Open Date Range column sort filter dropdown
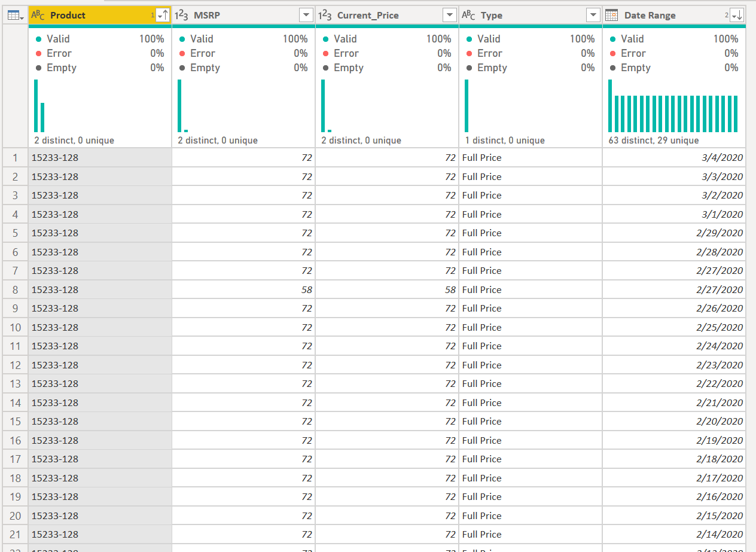The width and height of the screenshot is (756, 552). pos(736,16)
